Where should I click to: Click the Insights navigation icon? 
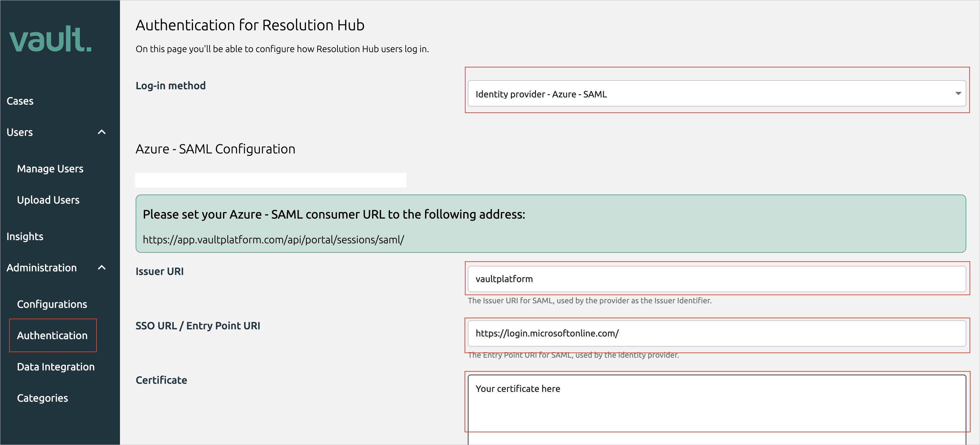coord(25,236)
